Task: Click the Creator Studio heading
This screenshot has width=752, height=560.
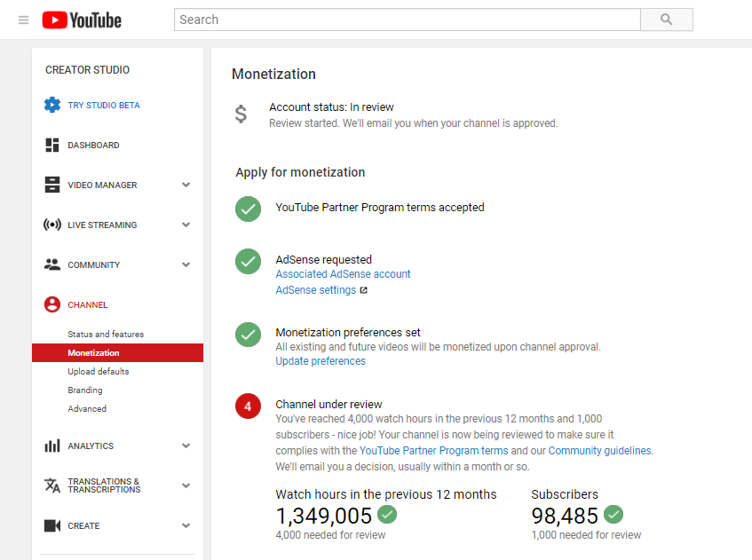Action: pyautogui.click(x=87, y=70)
